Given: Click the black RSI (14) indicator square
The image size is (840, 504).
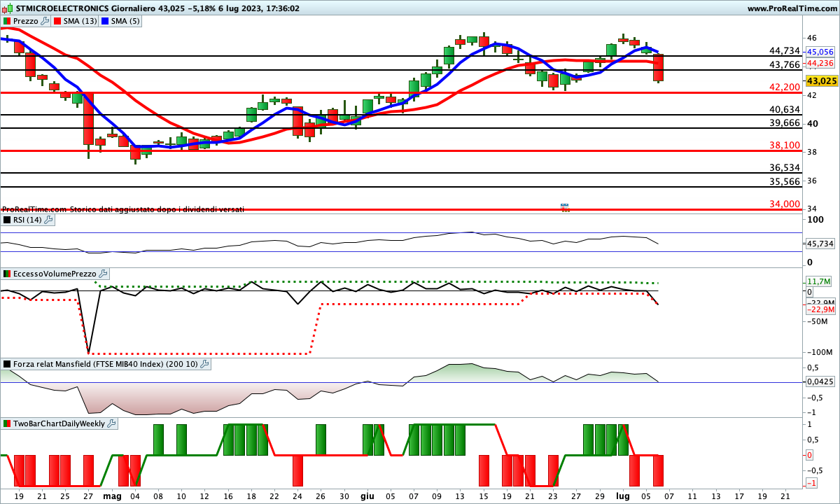Looking at the screenshot, I should tap(7, 220).
